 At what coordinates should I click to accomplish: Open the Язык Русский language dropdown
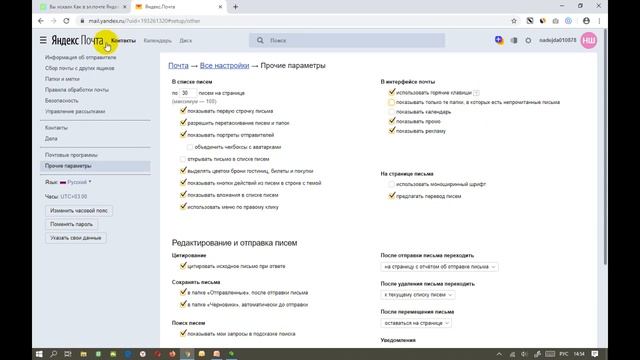click(x=76, y=182)
